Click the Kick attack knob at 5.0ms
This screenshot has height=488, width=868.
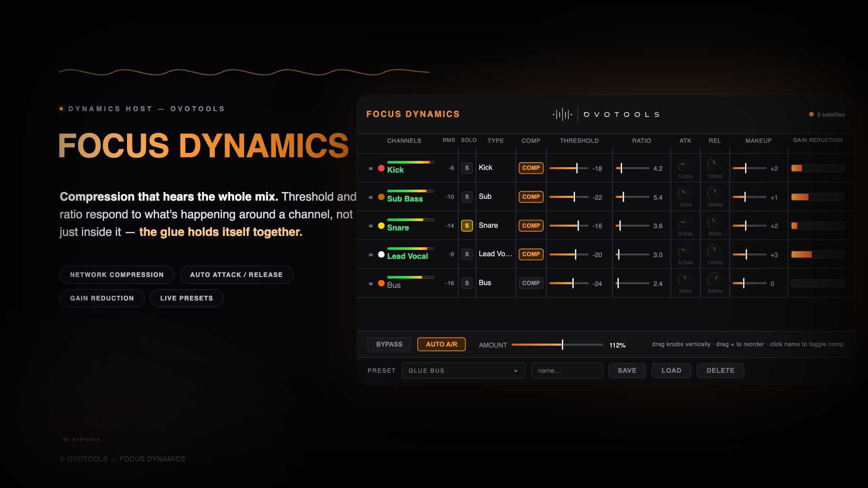(685, 165)
